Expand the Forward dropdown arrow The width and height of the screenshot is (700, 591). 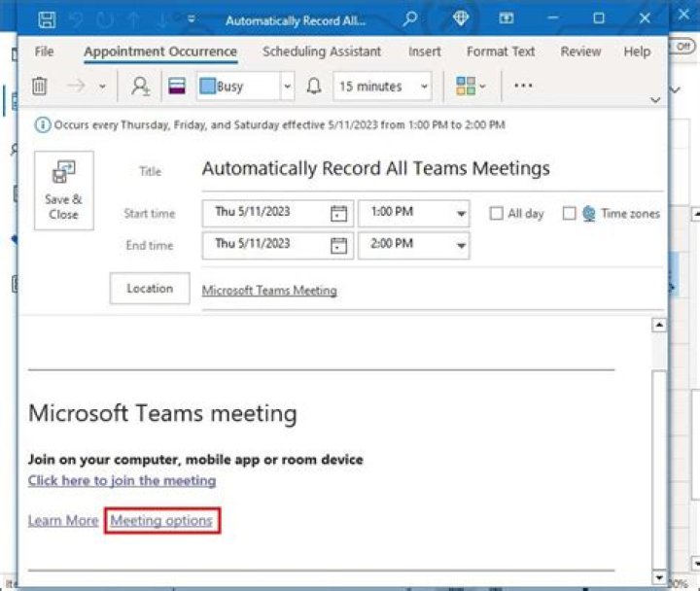tap(102, 87)
